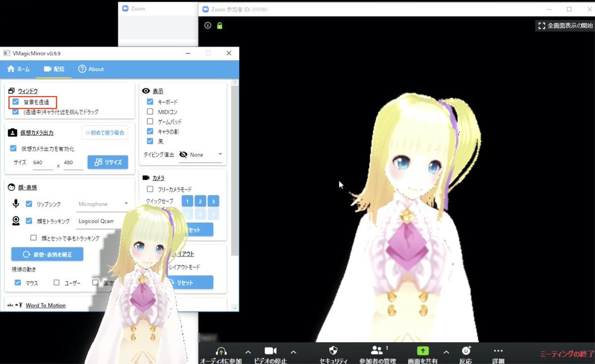This screenshot has height=364, width=595.
Task: Open the About tab
Action: 91,69
